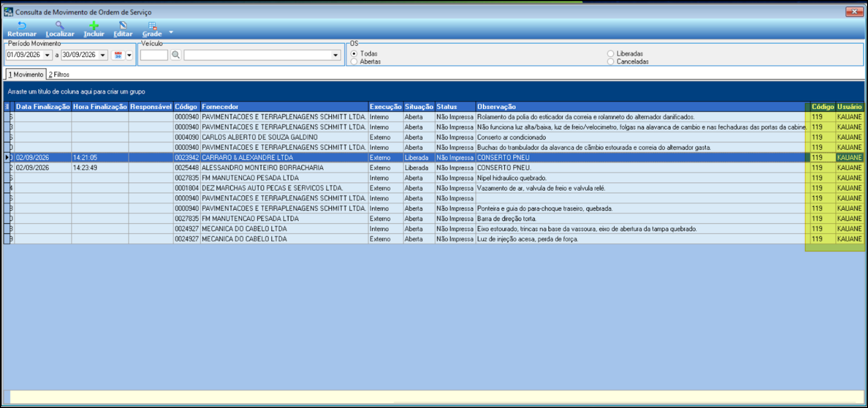Click the Veículo code input field
Image resolution: width=868 pixels, height=408 pixels.
tap(154, 55)
